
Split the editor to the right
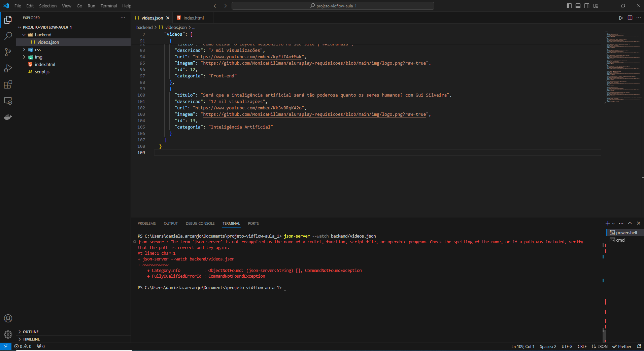[630, 18]
